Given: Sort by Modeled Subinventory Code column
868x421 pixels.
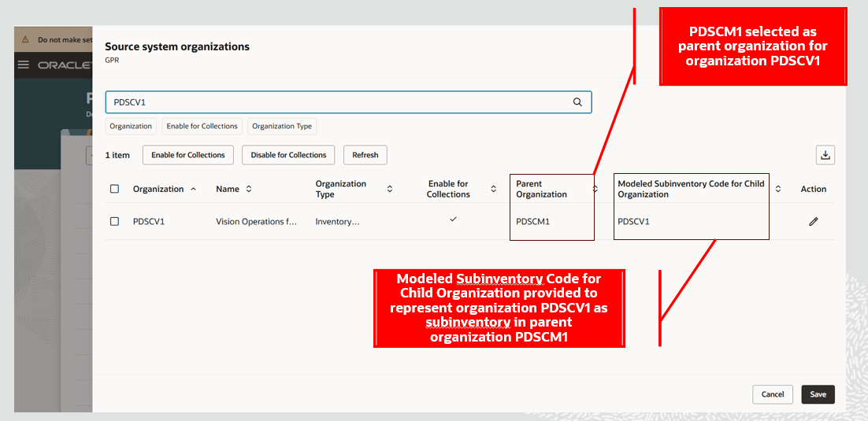Looking at the screenshot, I should [x=777, y=189].
